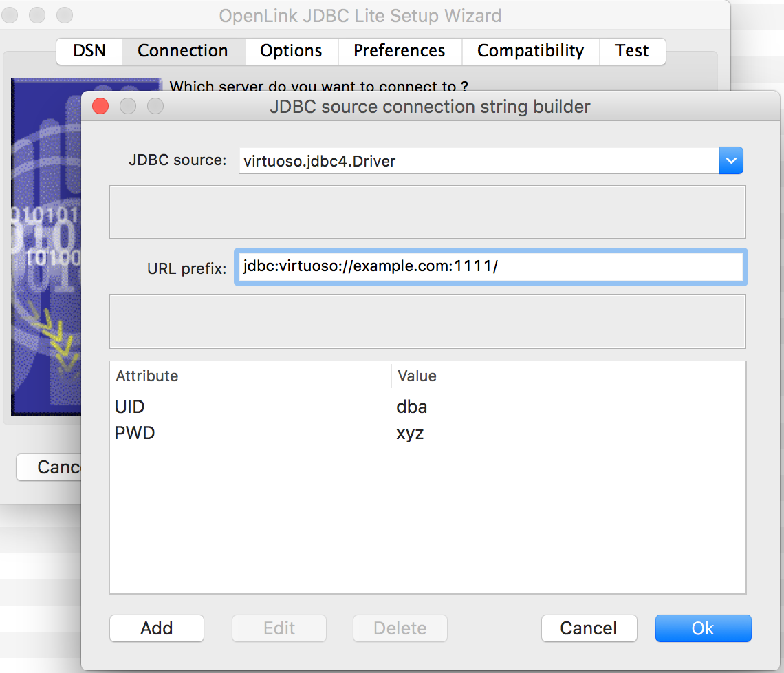784x673 pixels.
Task: Cancel the connection string builder dialog
Action: point(589,628)
